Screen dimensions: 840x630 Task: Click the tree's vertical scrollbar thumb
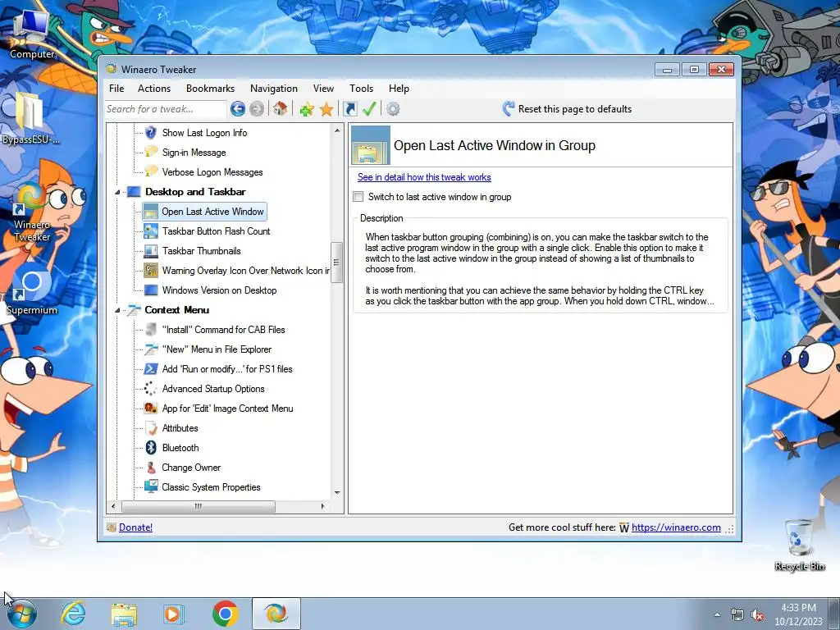337,262
